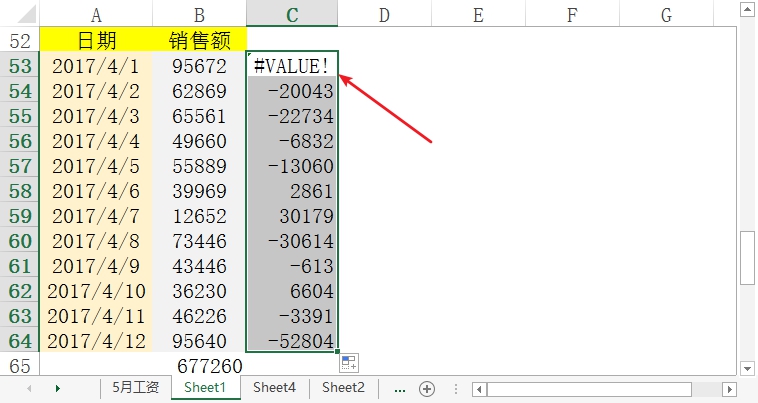Click the 销售额 header cell
758x403 pixels.
click(199, 40)
